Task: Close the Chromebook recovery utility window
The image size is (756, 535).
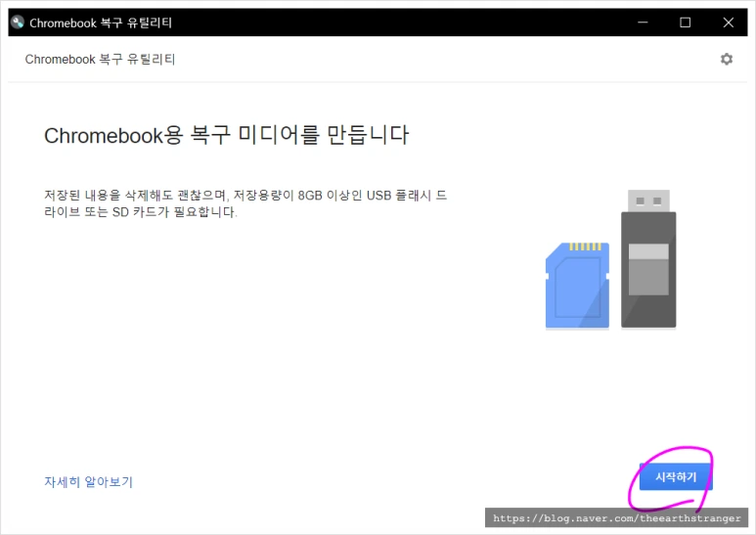Action: coord(728,22)
